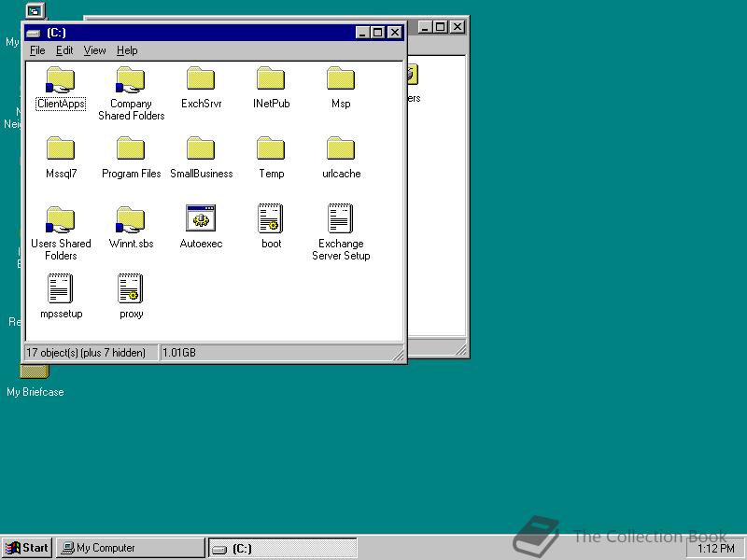Open the Users Shared Folders folder
Image resolution: width=747 pixels, height=560 pixels.
(60, 219)
